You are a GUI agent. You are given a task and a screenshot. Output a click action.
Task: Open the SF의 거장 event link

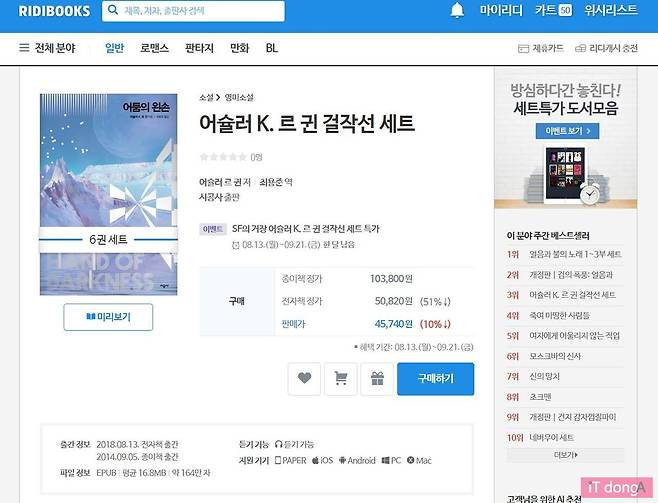(306, 229)
